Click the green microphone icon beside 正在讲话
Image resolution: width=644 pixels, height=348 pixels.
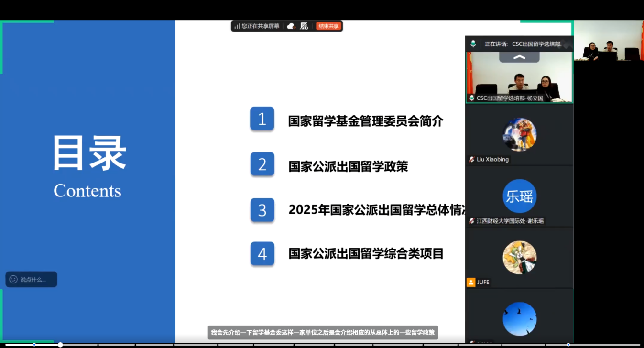point(473,43)
